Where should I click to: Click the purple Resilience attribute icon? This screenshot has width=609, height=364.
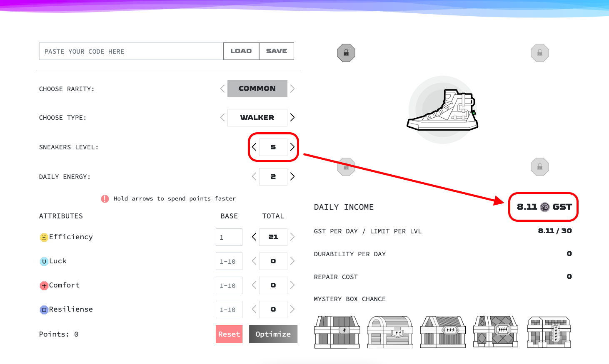[x=44, y=310]
